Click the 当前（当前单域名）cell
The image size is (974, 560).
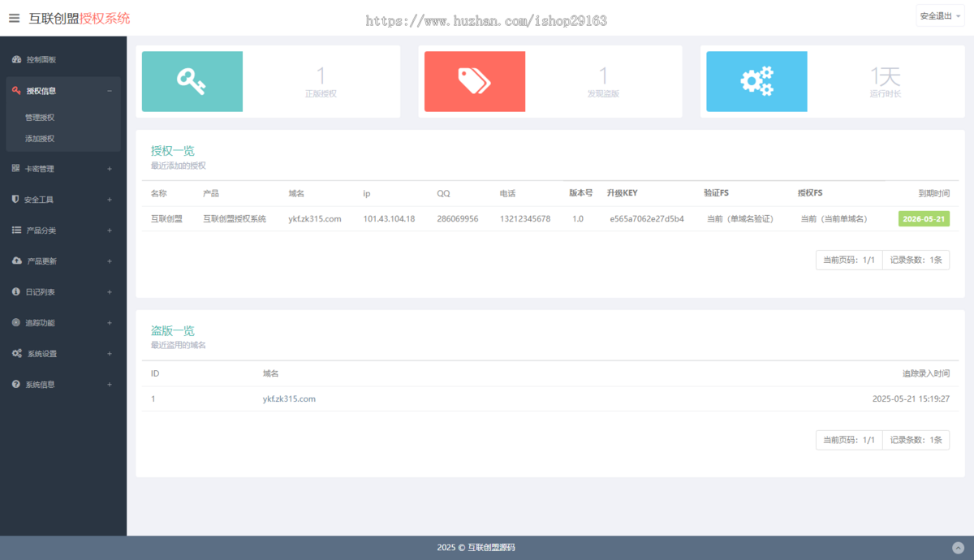point(834,219)
